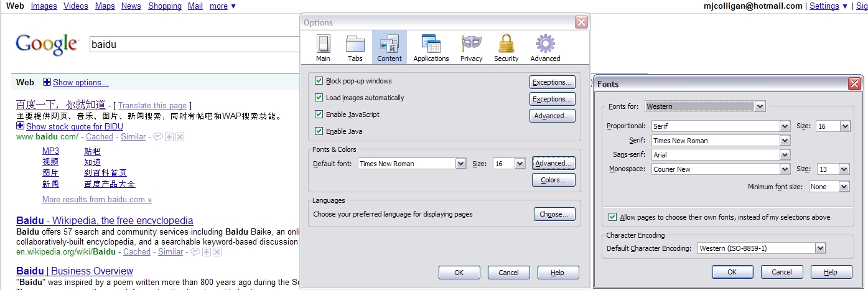Disable Enable JavaScript checkbox

click(319, 115)
